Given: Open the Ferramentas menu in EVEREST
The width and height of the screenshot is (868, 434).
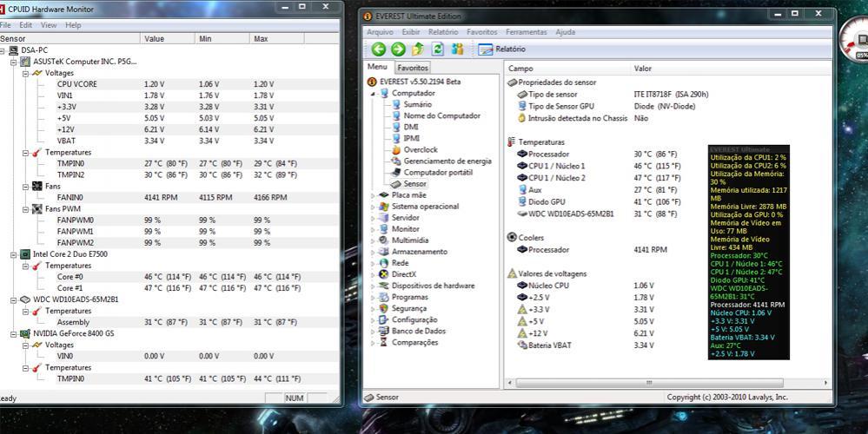Looking at the screenshot, I should 526,32.
